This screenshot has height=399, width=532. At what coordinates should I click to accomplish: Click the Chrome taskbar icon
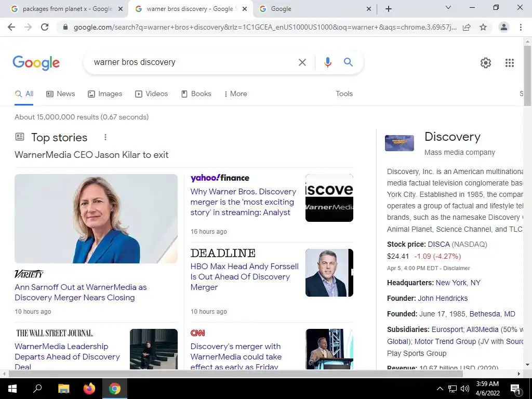[115, 389]
